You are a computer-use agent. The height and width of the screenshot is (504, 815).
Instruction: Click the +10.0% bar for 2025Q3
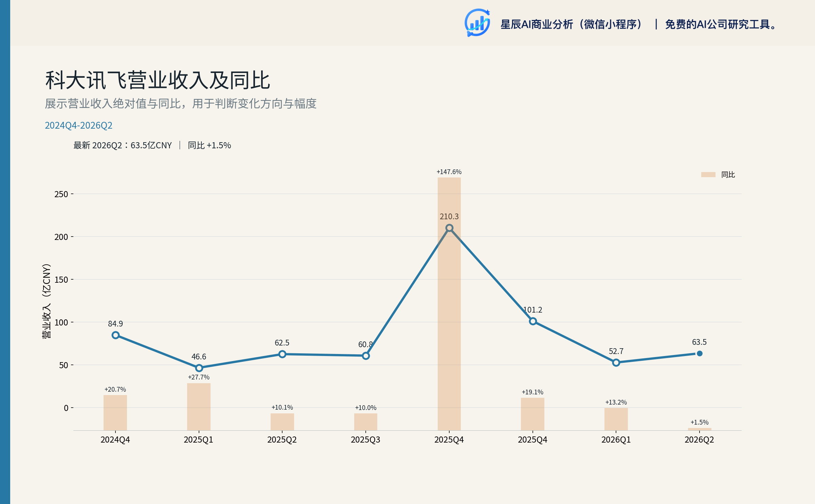click(x=366, y=422)
